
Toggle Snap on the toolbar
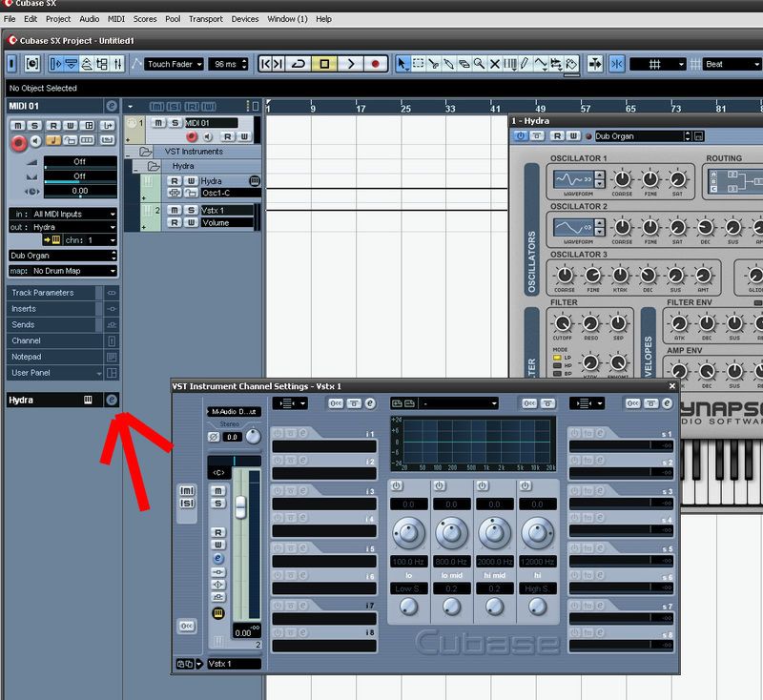coord(616,64)
